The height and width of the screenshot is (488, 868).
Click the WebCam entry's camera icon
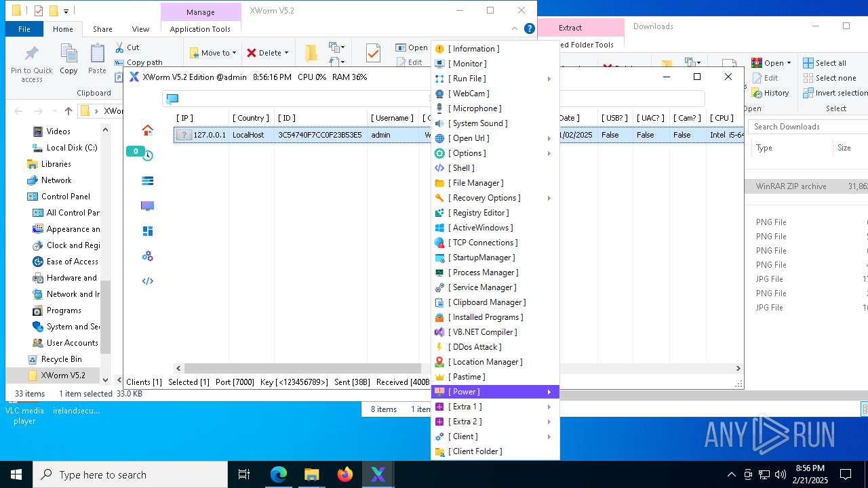click(439, 94)
